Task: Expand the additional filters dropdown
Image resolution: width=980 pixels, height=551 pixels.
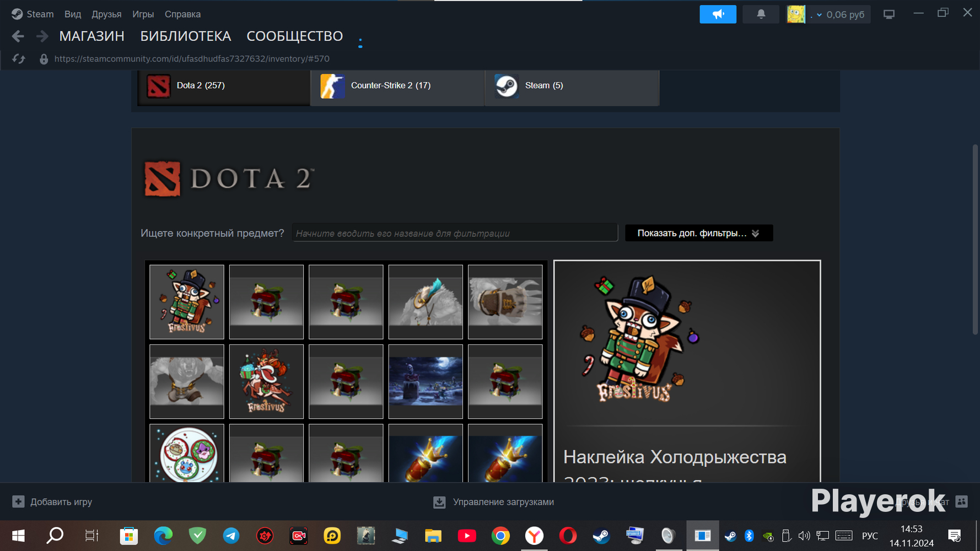Action: [699, 233]
